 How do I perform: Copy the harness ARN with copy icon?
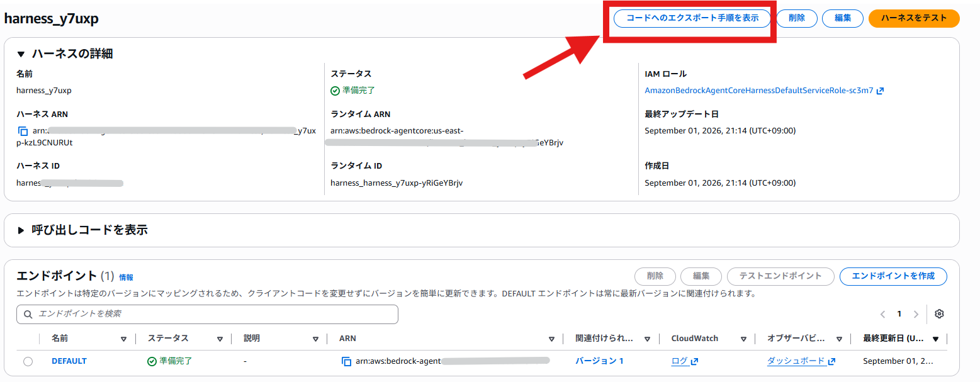point(23,131)
